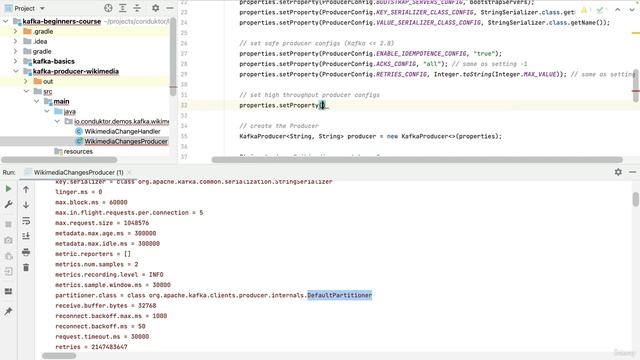Click the 'retries = 2147483647' console line
This screenshot has width=640, height=360.
pos(91,347)
